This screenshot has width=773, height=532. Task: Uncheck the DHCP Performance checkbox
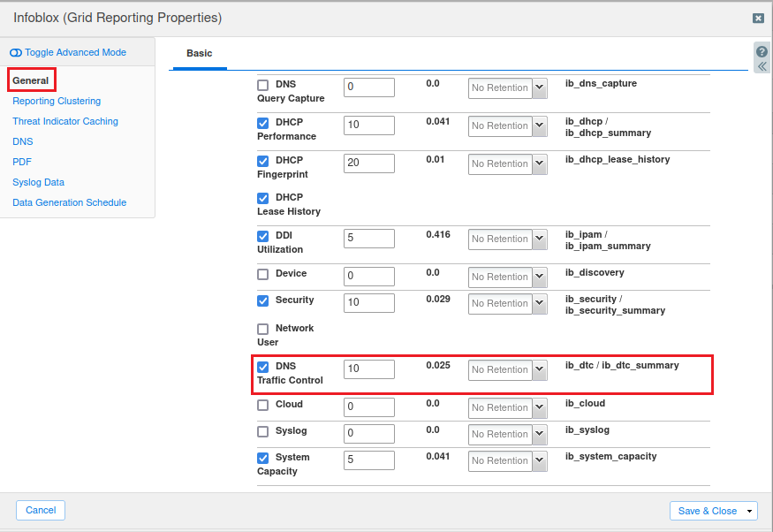[262, 124]
